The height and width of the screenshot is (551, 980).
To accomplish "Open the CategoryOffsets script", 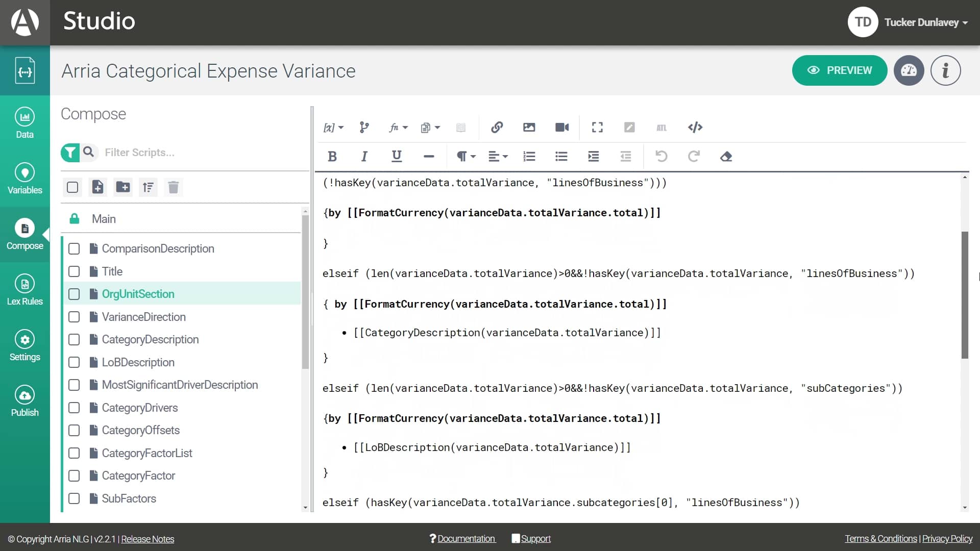I will point(141,430).
